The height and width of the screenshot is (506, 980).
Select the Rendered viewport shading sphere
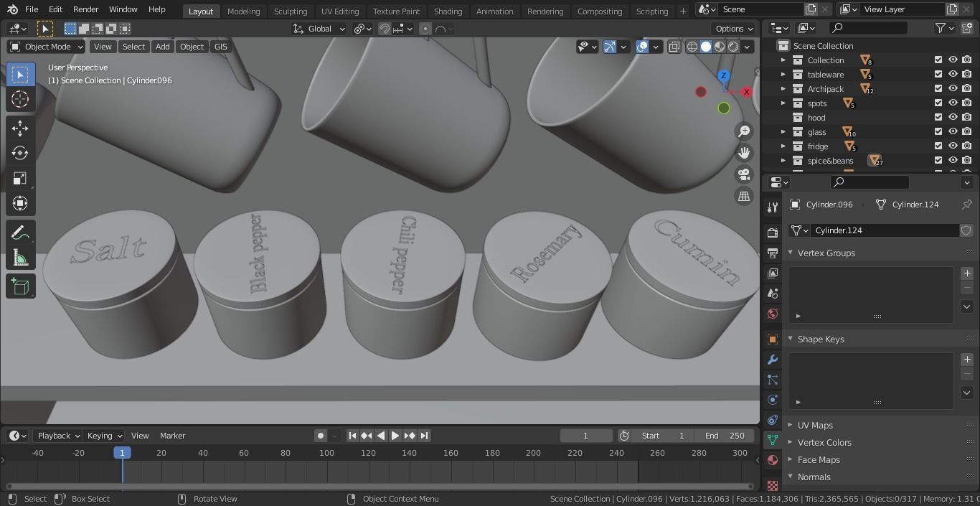pos(733,47)
